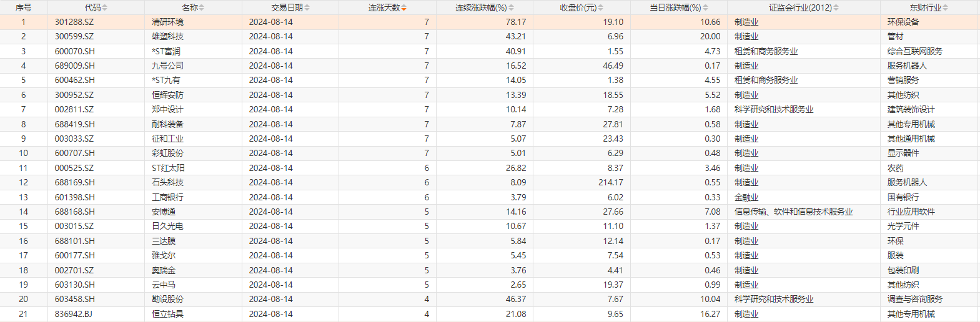Open stock code 300952.SZ
The image size is (980, 322).
[x=74, y=95]
